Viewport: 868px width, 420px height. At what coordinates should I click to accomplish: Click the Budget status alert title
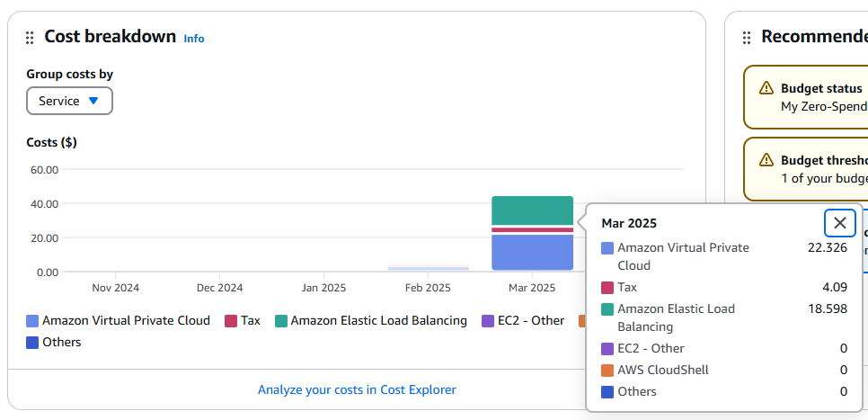[x=821, y=88]
